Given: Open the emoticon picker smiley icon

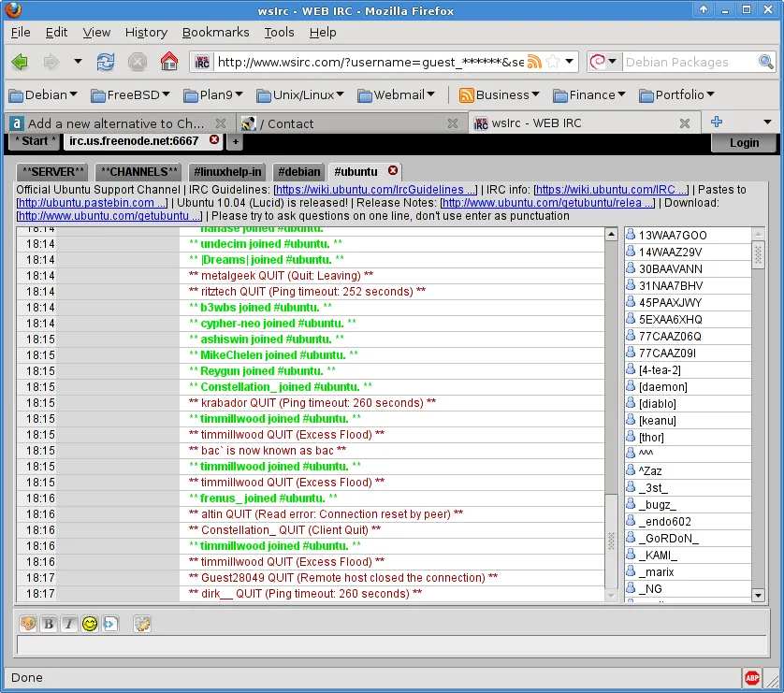Looking at the screenshot, I should pos(89,624).
